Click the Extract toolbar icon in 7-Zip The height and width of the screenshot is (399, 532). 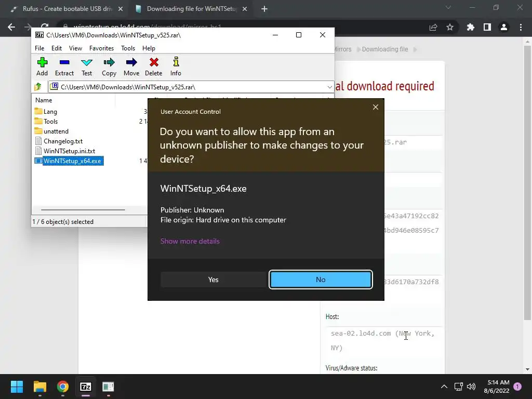click(x=64, y=66)
